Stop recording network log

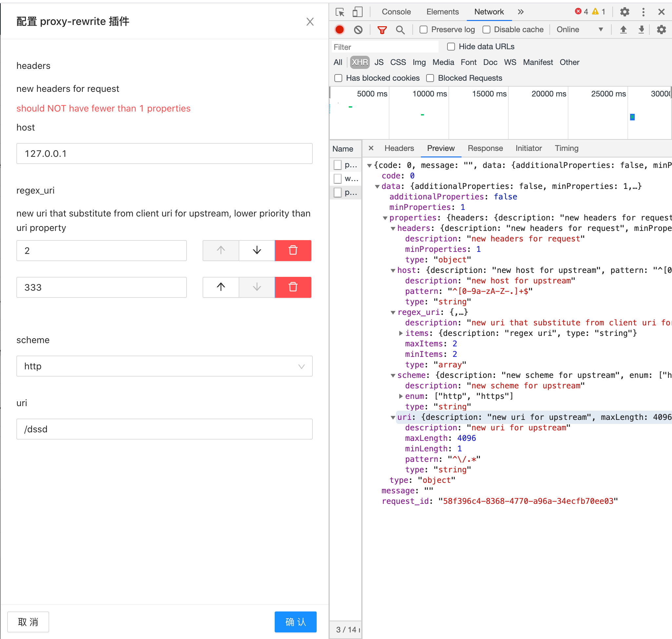click(x=339, y=30)
